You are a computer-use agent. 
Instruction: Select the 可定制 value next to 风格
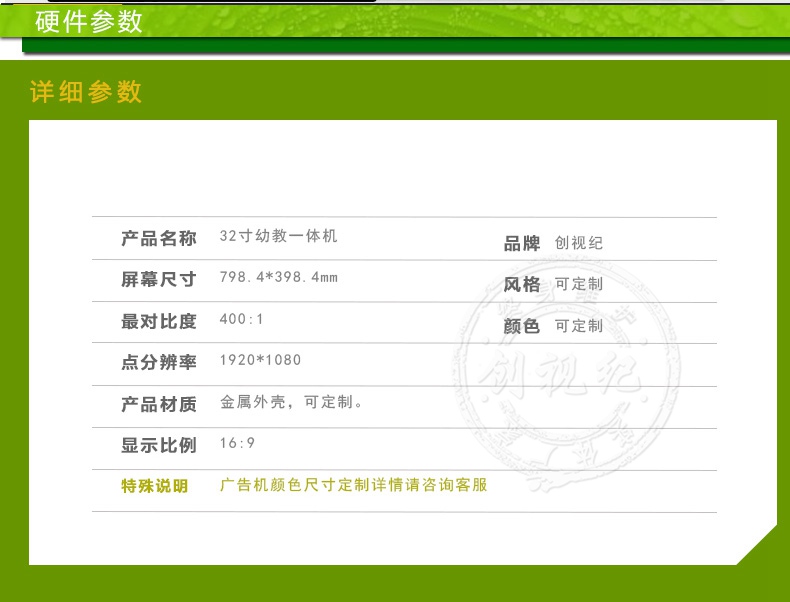pyautogui.click(x=579, y=285)
